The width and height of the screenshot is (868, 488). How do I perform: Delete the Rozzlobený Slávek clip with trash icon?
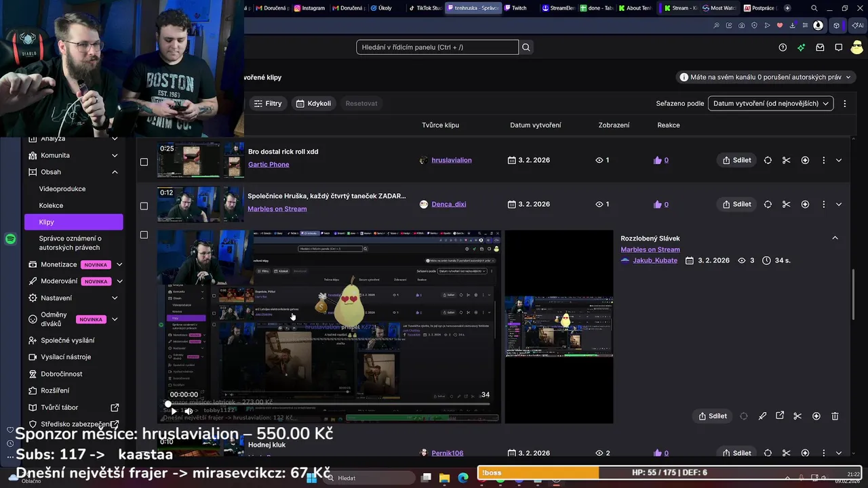pyautogui.click(x=835, y=416)
